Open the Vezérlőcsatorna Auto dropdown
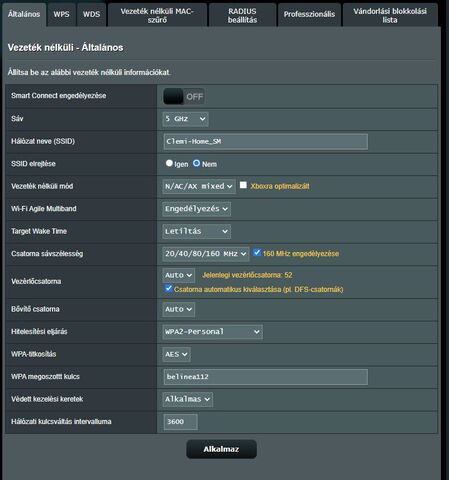This screenshot has width=449, height=480. pos(179,275)
